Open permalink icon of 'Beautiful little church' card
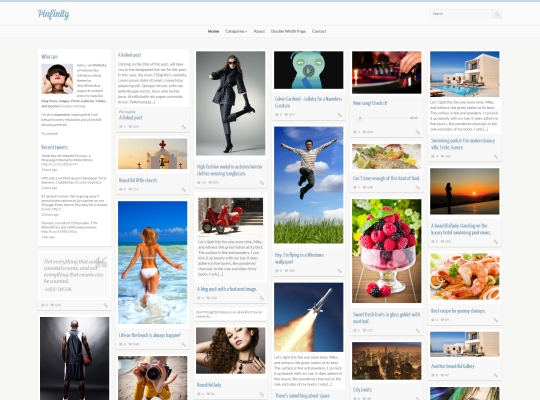The image size is (540, 400). tap(184, 189)
